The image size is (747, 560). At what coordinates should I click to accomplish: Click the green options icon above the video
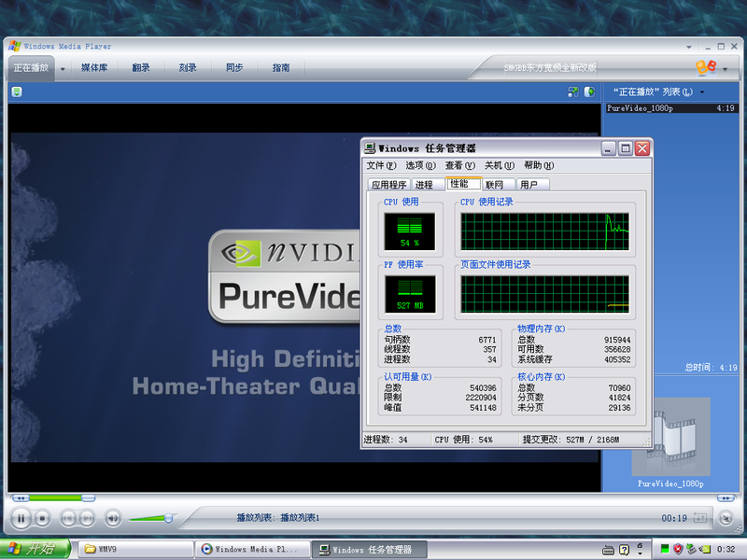(17, 91)
